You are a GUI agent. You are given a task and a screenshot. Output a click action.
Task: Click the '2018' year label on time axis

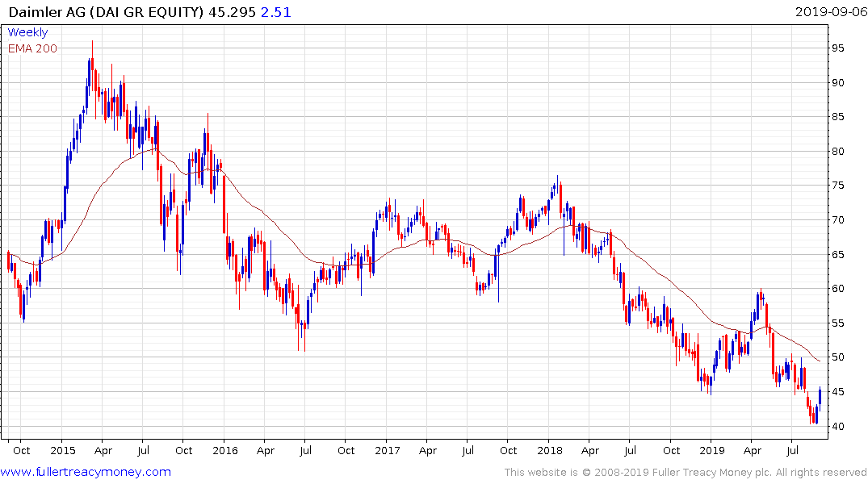[x=550, y=450]
